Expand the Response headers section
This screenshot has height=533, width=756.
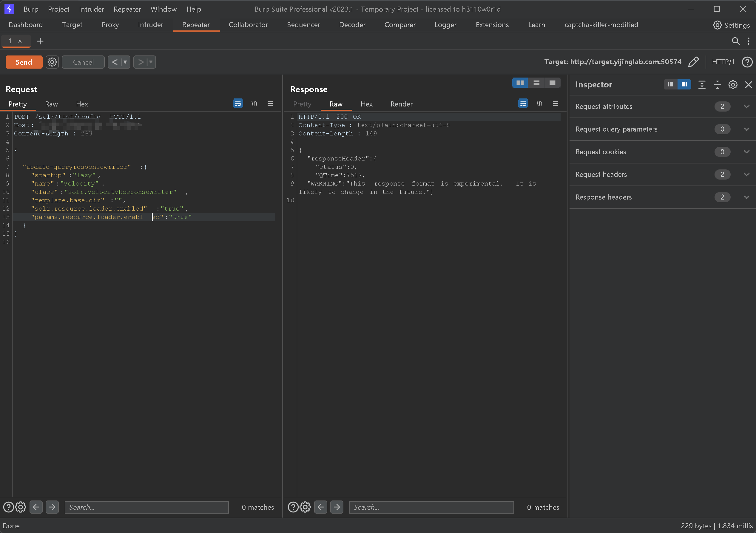coord(746,197)
